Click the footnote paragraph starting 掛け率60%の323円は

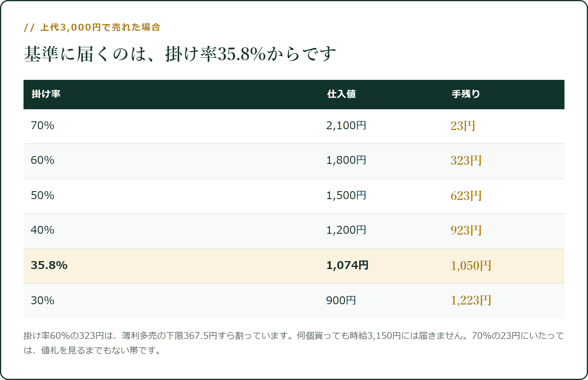294,343
